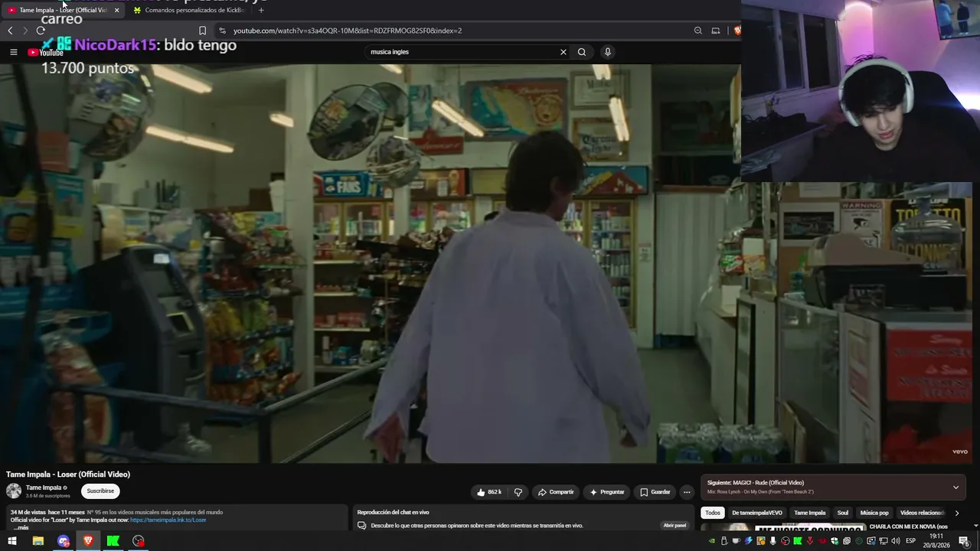Open the Tame Impala channel avatar

[14, 491]
